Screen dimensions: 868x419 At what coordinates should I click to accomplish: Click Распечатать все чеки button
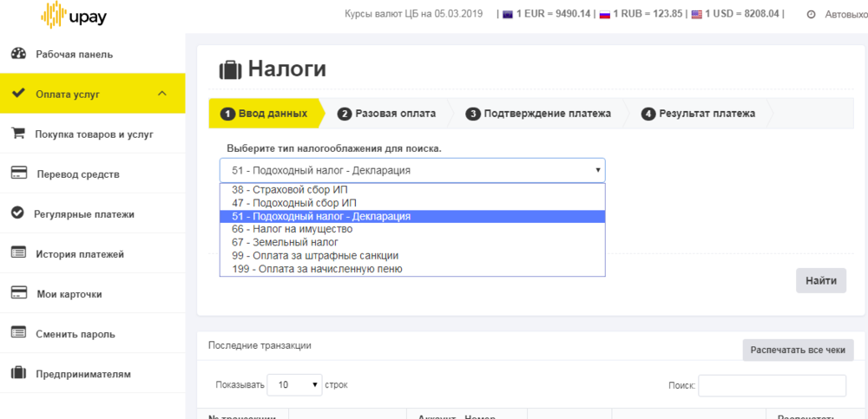click(798, 350)
